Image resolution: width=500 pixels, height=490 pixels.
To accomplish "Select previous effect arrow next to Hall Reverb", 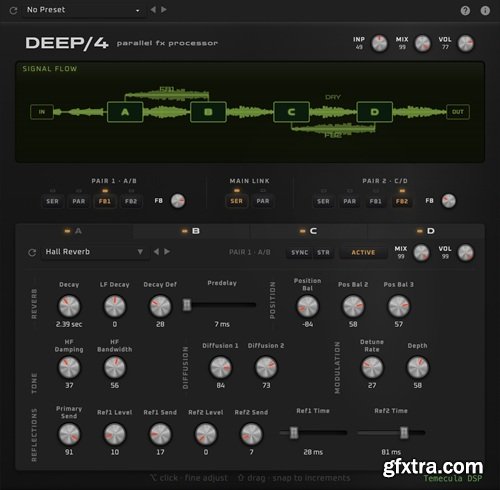I will pos(156,252).
